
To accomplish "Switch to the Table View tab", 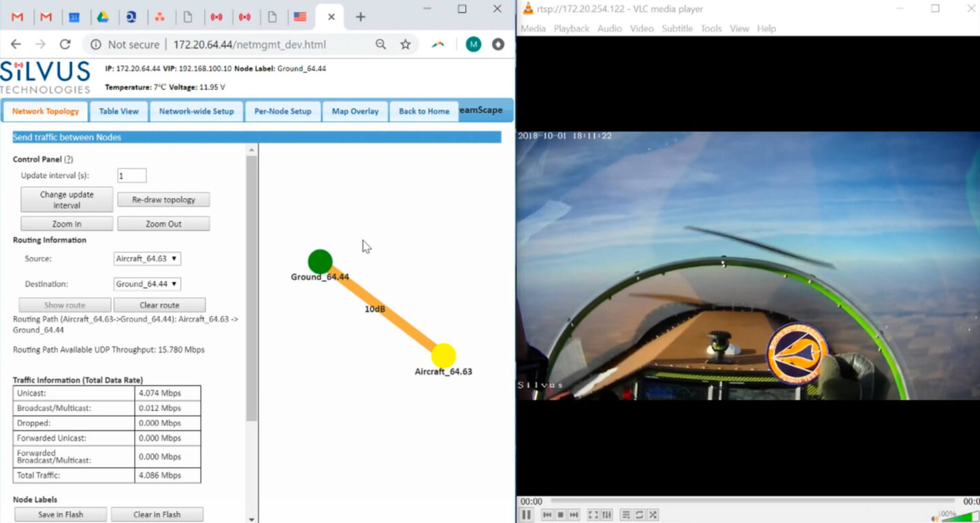I will click(x=119, y=112).
